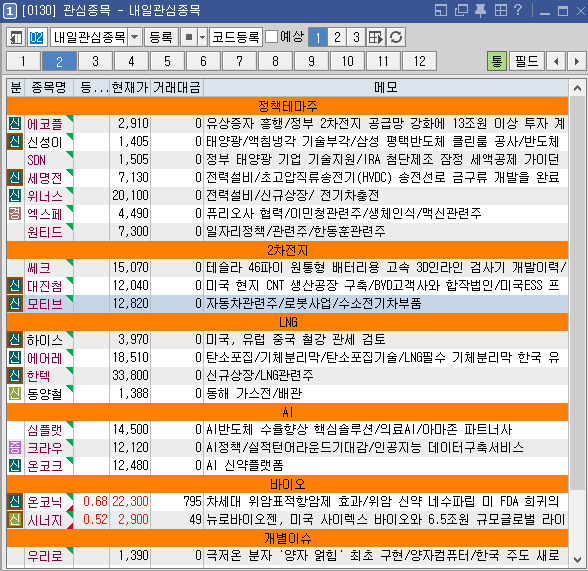Open the 내일관심종목 group dropdown

pos(135,37)
